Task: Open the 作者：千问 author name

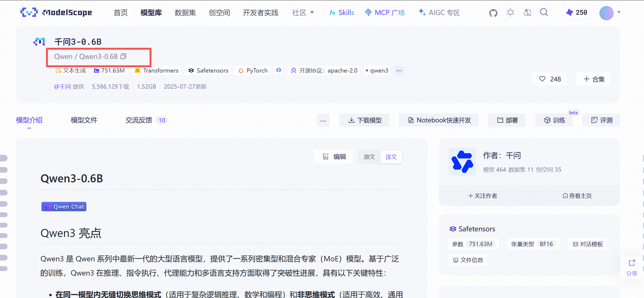Action: click(502, 156)
